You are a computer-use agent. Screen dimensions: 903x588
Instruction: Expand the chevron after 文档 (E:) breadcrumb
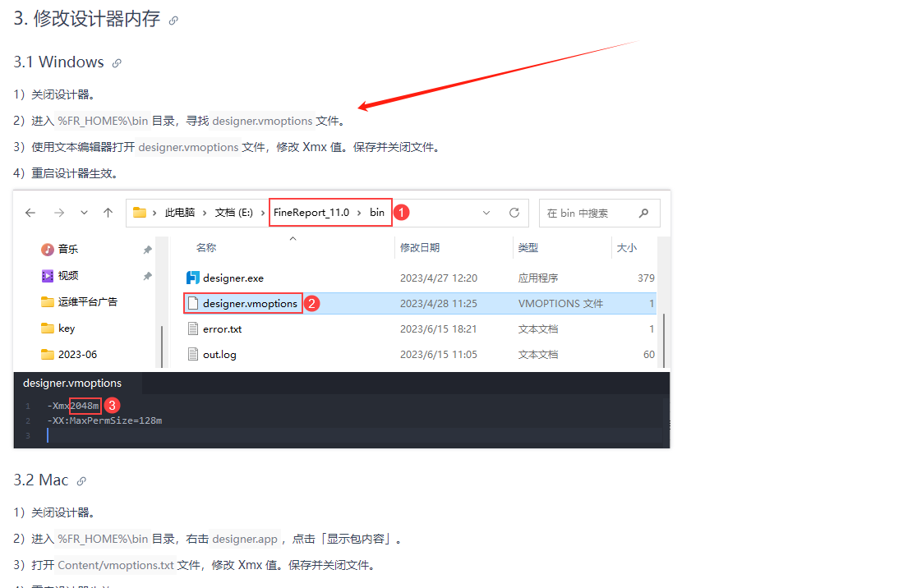coord(263,213)
